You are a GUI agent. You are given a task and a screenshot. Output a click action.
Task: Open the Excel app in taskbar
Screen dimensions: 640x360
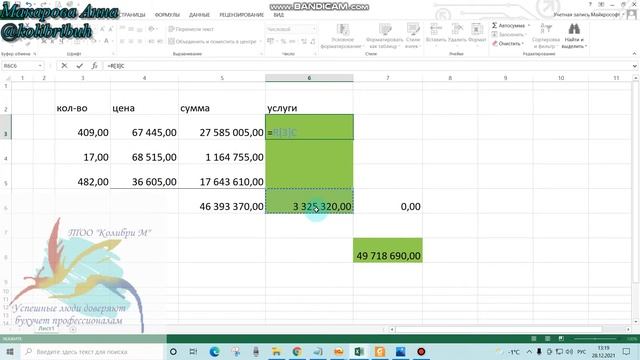[x=359, y=351]
